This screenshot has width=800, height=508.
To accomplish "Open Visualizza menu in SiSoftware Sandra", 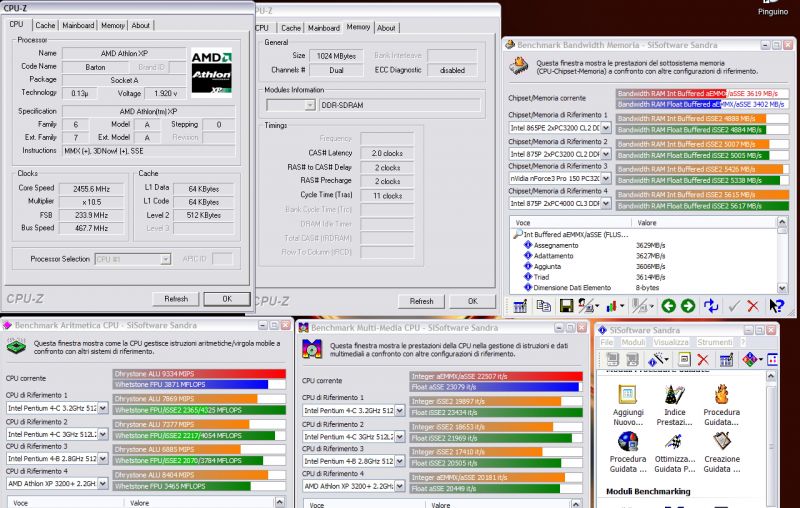I will tap(671, 342).
